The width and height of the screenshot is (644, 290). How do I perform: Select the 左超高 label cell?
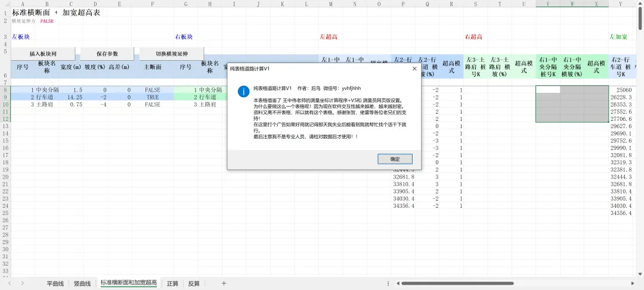pos(329,37)
